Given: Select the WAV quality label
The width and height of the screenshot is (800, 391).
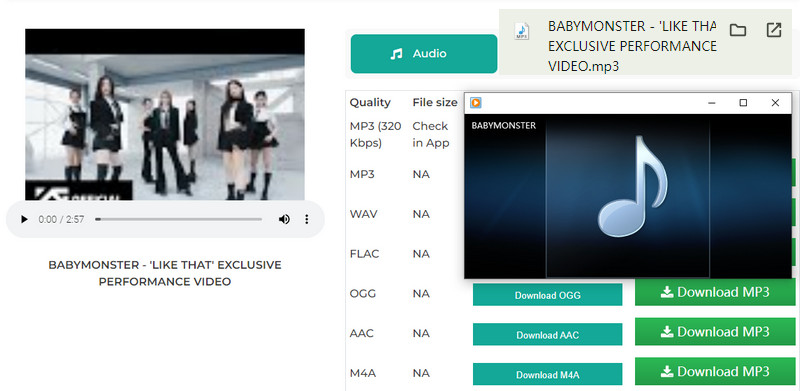Looking at the screenshot, I should tap(364, 214).
